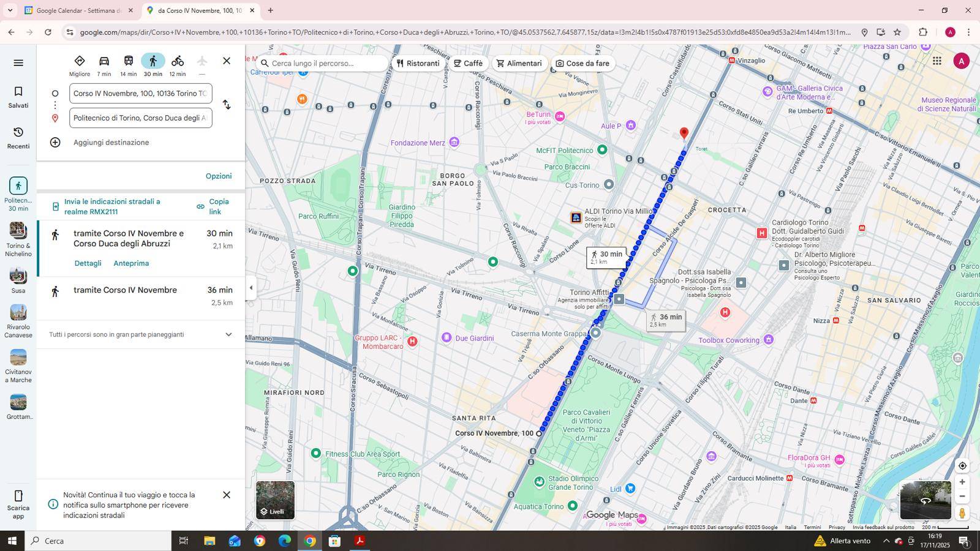Screen dimensions: 980x551
Task: Open the Google apps grid
Action: coord(937,61)
